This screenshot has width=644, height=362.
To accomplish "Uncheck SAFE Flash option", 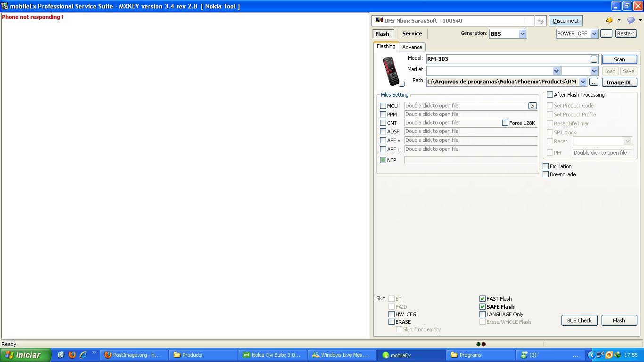I will click(x=482, y=307).
